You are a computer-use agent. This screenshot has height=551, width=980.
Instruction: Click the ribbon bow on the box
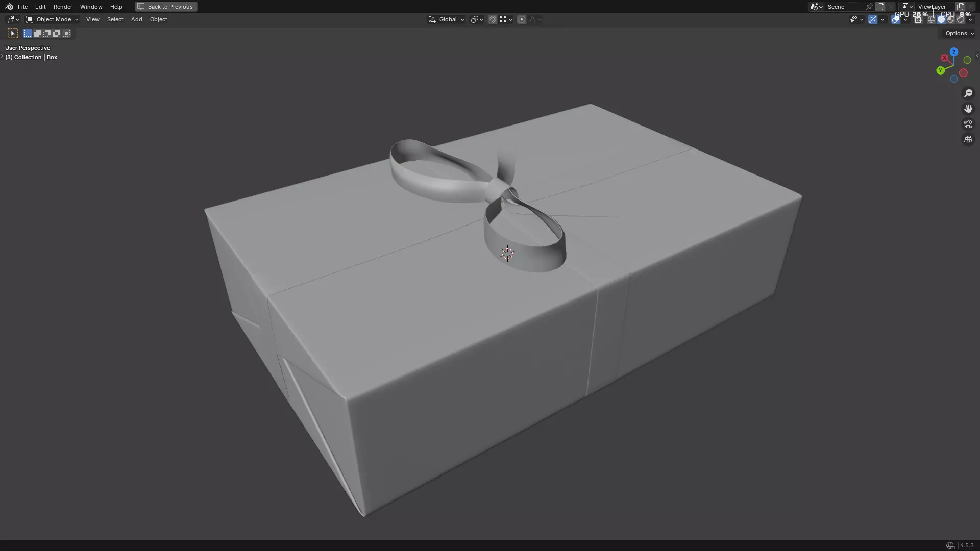coord(478,205)
